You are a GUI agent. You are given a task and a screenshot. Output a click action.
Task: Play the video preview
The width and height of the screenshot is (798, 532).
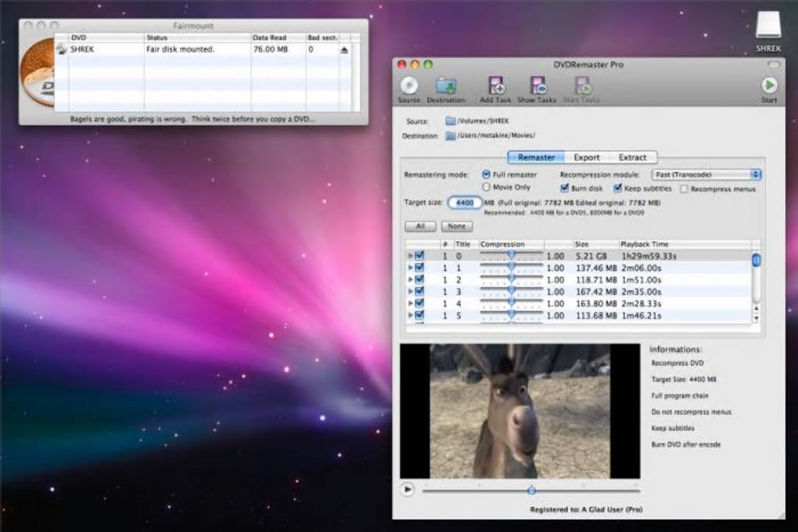coord(407,490)
